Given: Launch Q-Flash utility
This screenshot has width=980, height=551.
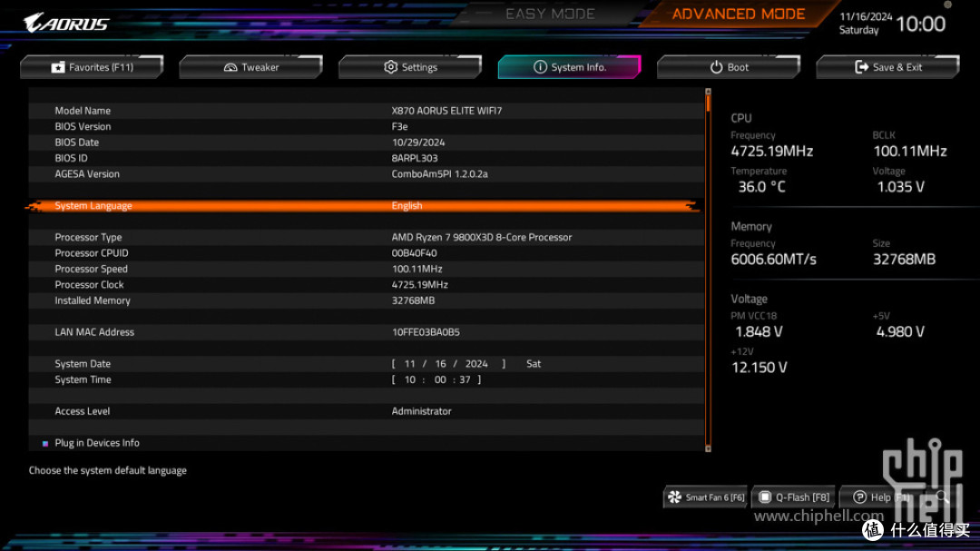Looking at the screenshot, I should tap(794, 497).
